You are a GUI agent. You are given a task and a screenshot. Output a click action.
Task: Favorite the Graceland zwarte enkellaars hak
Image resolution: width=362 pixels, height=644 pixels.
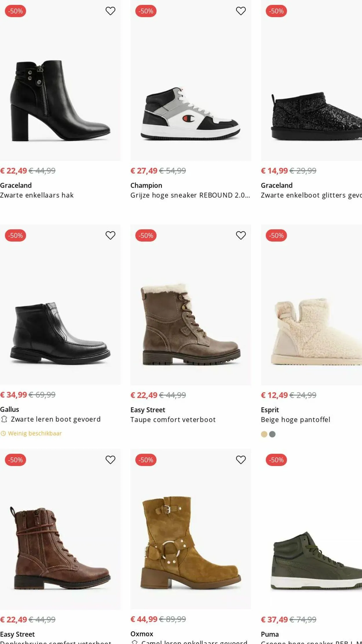[110, 11]
